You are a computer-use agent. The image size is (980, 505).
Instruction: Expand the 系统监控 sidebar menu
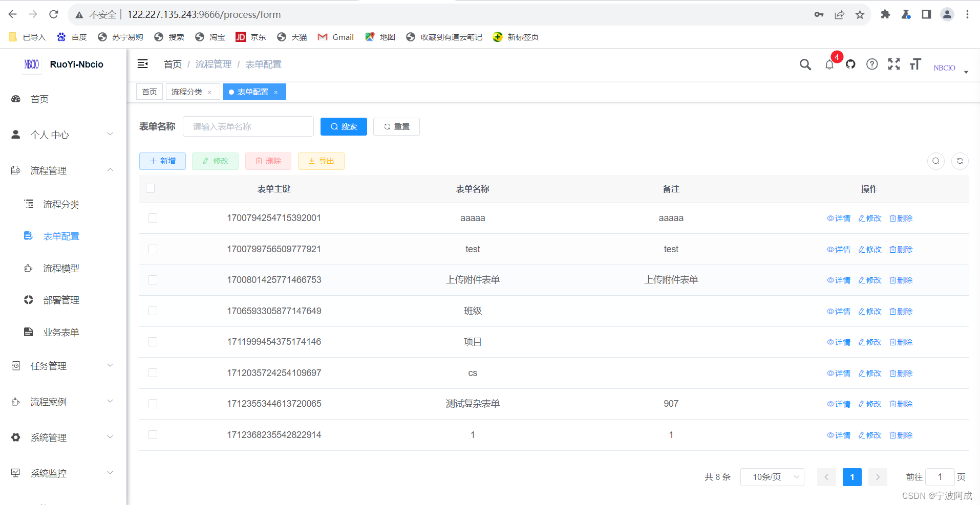[63, 473]
